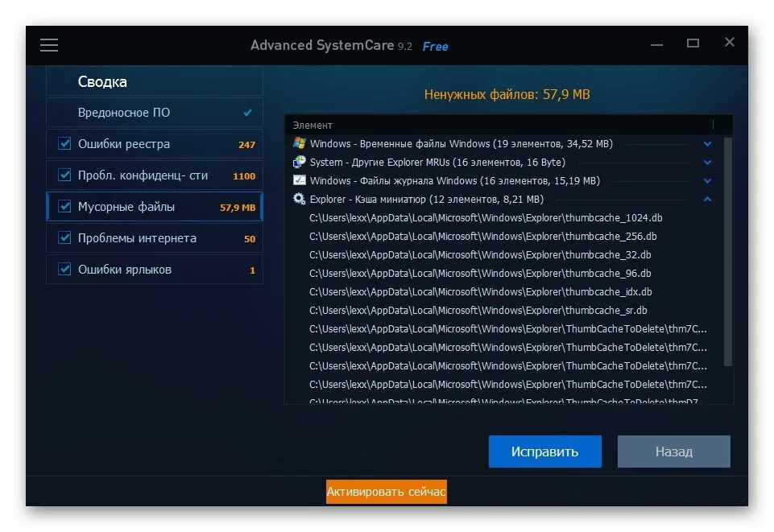Click the gear icon for Explorer thumbnail cache
774x532 pixels.
299,199
